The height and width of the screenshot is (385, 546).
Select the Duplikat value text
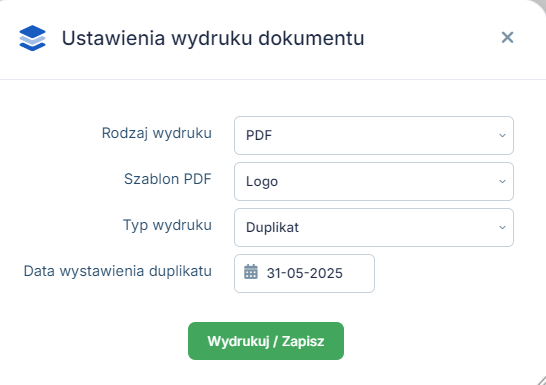(x=272, y=227)
